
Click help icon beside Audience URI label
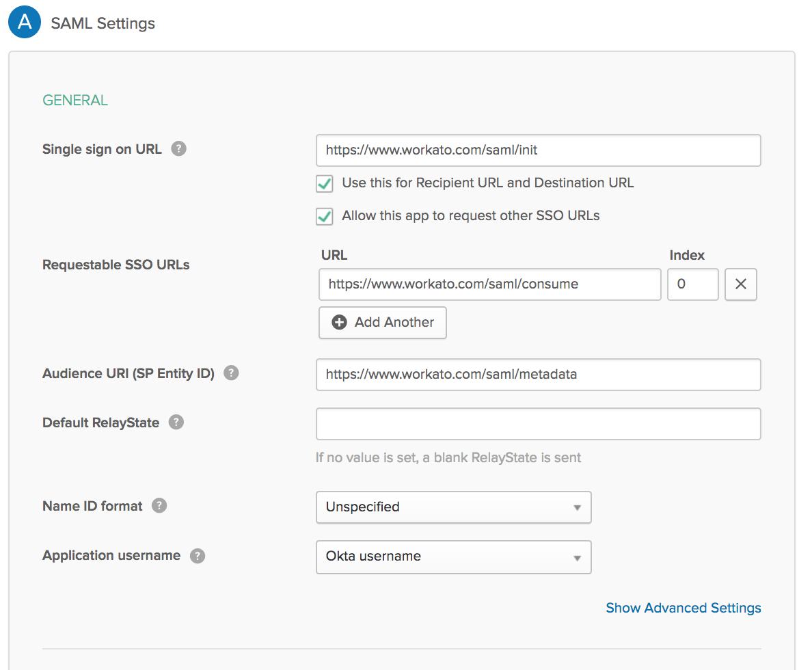[x=232, y=373]
